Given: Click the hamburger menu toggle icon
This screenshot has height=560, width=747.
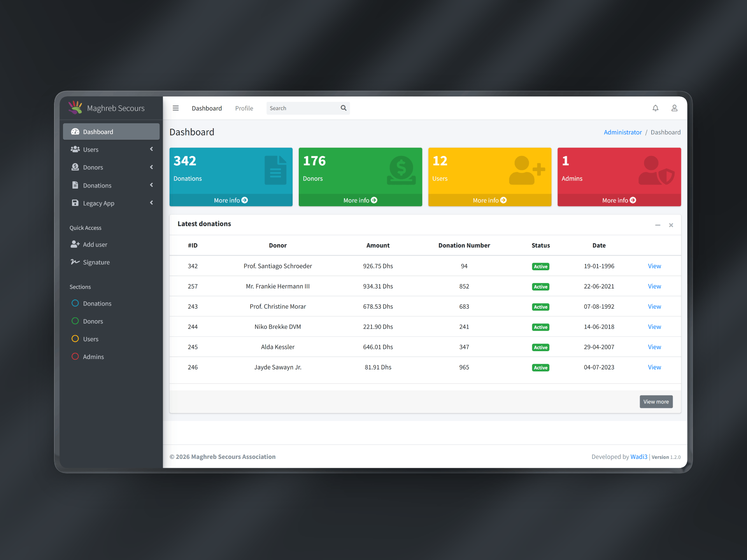Looking at the screenshot, I should pyautogui.click(x=175, y=108).
